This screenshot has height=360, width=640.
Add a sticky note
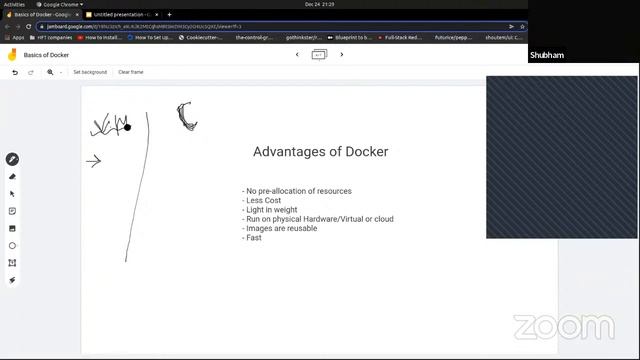(x=12, y=211)
